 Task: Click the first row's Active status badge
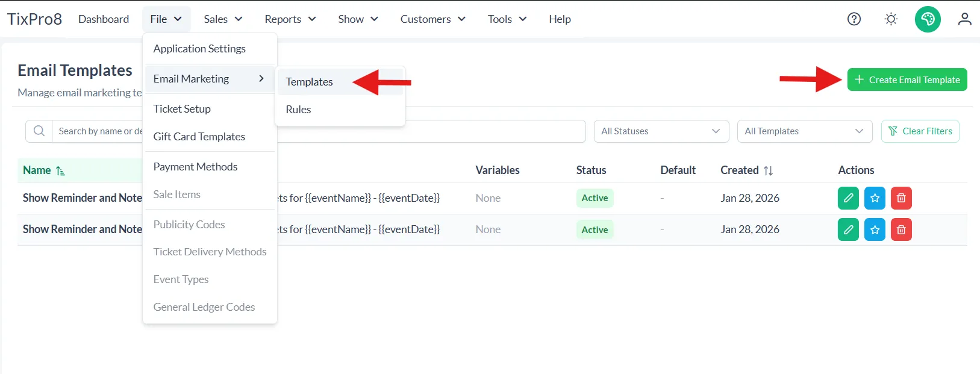coord(595,198)
